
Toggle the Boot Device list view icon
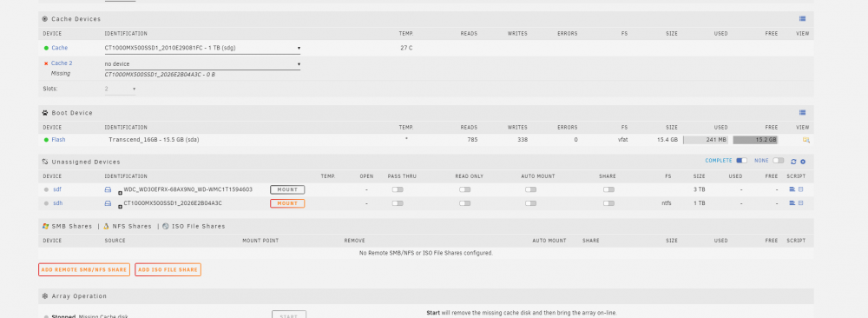click(x=802, y=112)
